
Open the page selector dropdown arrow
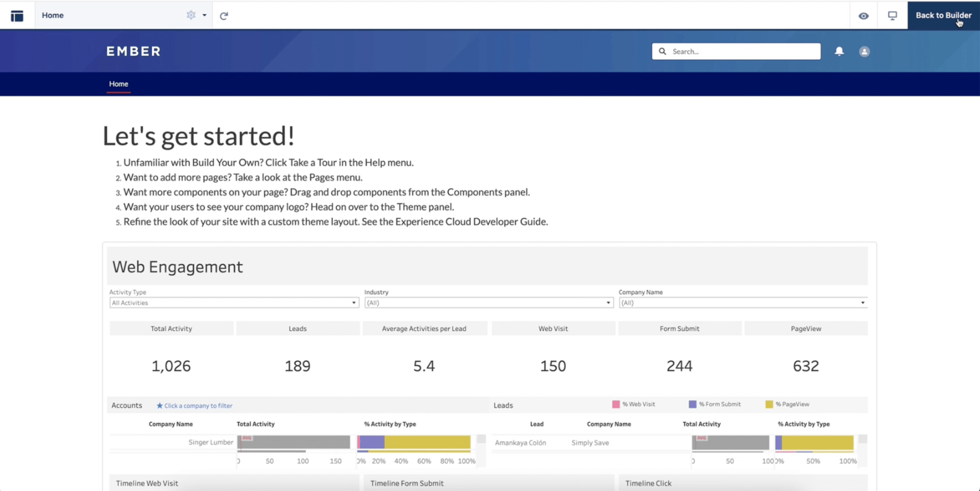[204, 15]
